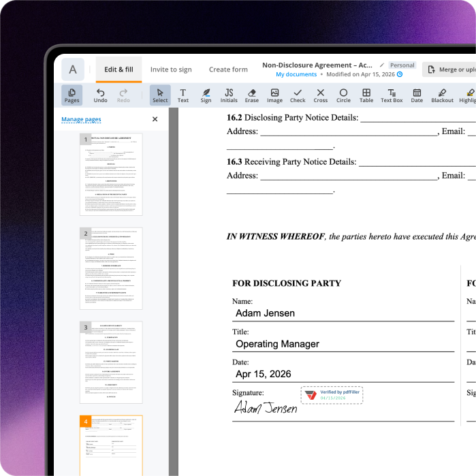The width and height of the screenshot is (476, 476).
Task: Open page 2 thumbnail
Action: 111,268
